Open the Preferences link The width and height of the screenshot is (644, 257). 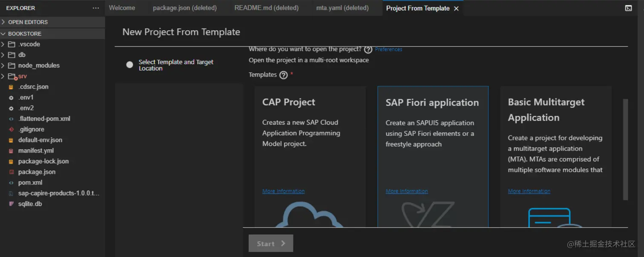click(388, 49)
